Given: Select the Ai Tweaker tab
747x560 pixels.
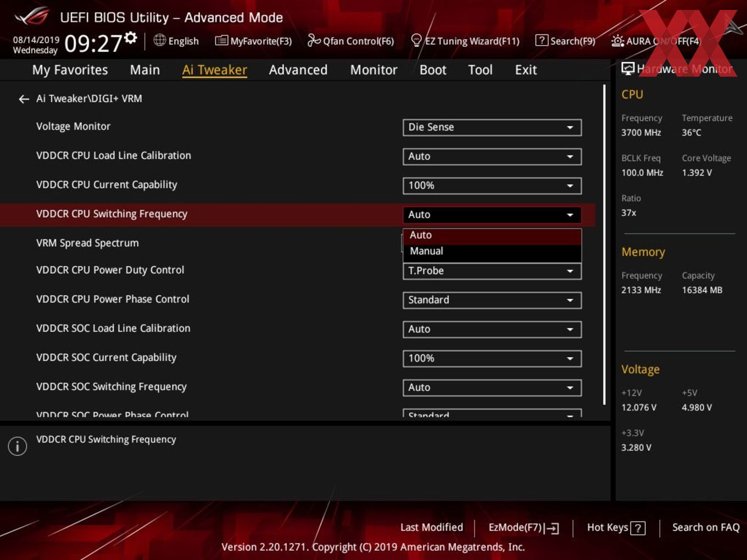Looking at the screenshot, I should (x=215, y=70).
